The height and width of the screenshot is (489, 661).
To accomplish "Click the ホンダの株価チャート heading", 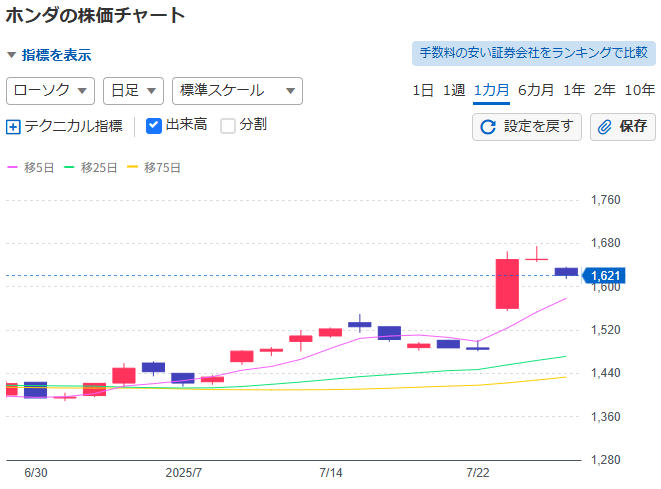I will (x=95, y=16).
